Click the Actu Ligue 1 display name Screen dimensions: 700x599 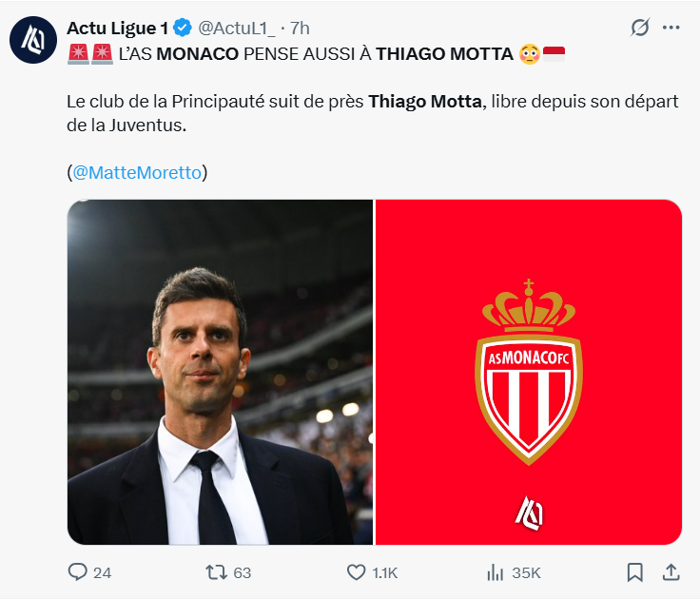pyautogui.click(x=117, y=29)
